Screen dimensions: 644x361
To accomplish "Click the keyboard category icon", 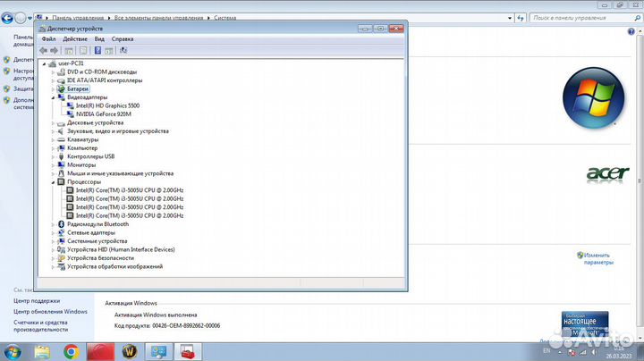I will [61, 140].
